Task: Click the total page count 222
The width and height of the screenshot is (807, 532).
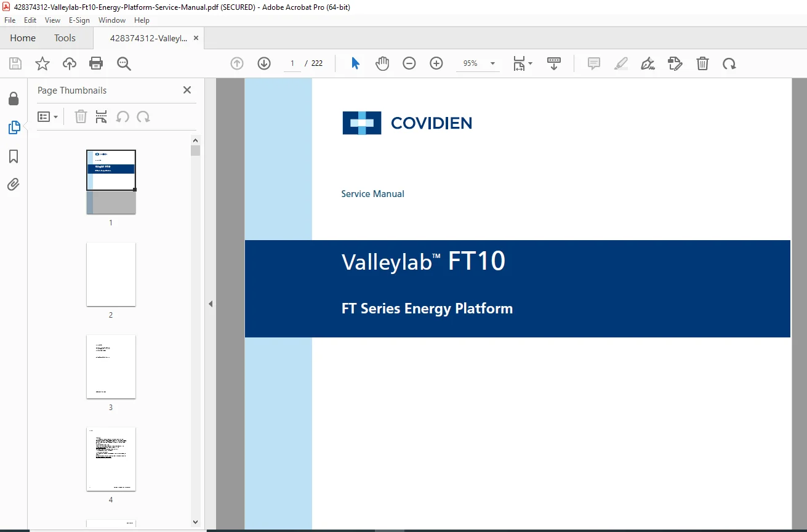Action: [x=317, y=63]
